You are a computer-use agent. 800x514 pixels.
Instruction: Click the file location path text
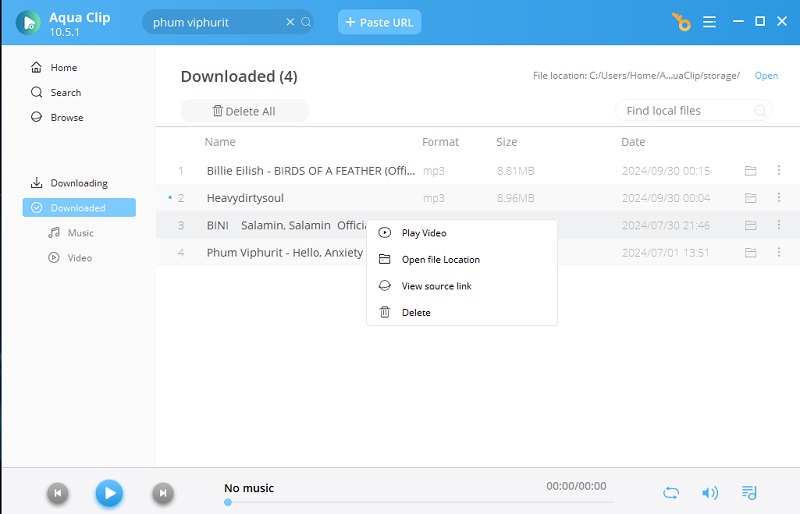coord(636,76)
